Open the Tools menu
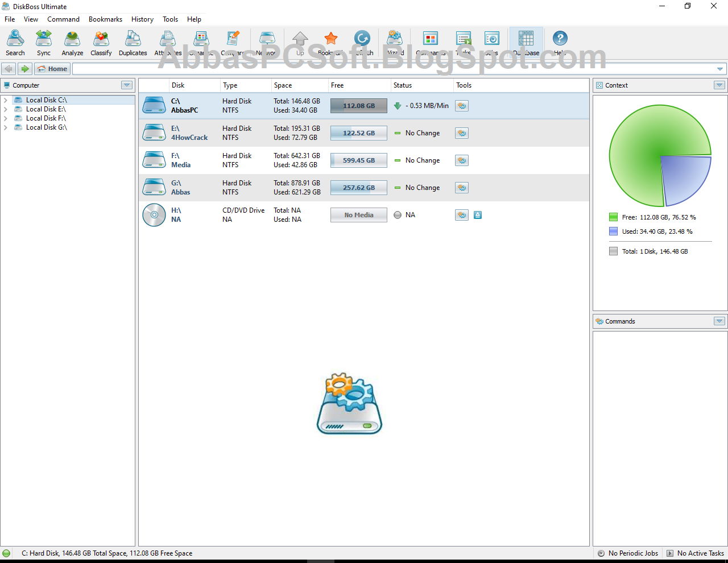Screen dimensions: 728x563 pos(170,19)
